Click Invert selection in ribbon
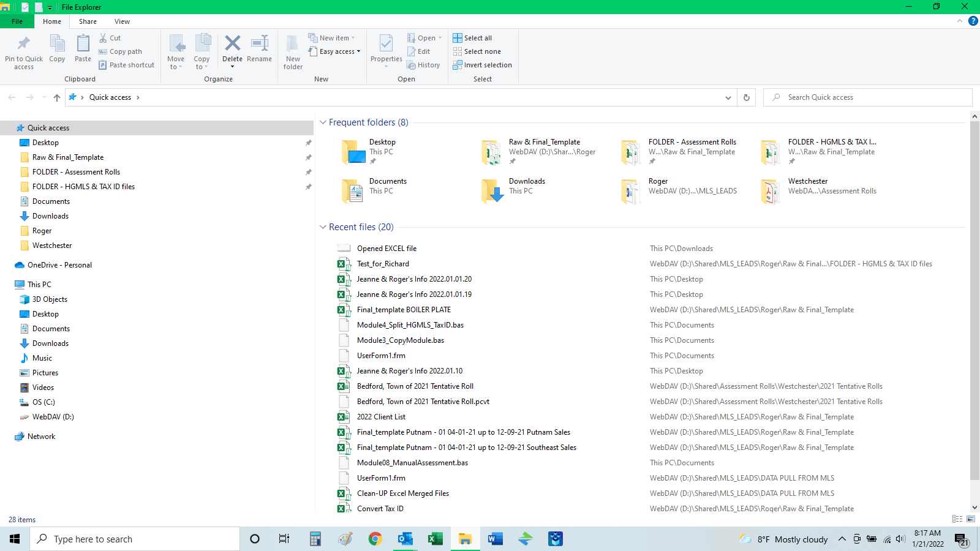The height and width of the screenshot is (551, 980). tap(482, 65)
